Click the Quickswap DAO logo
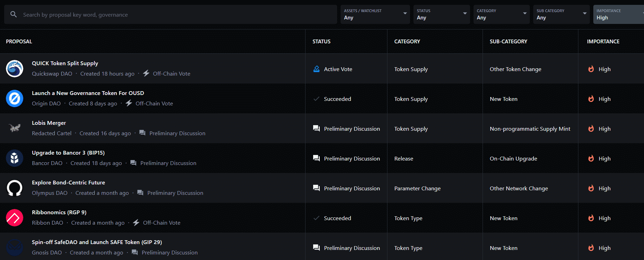 [15, 69]
